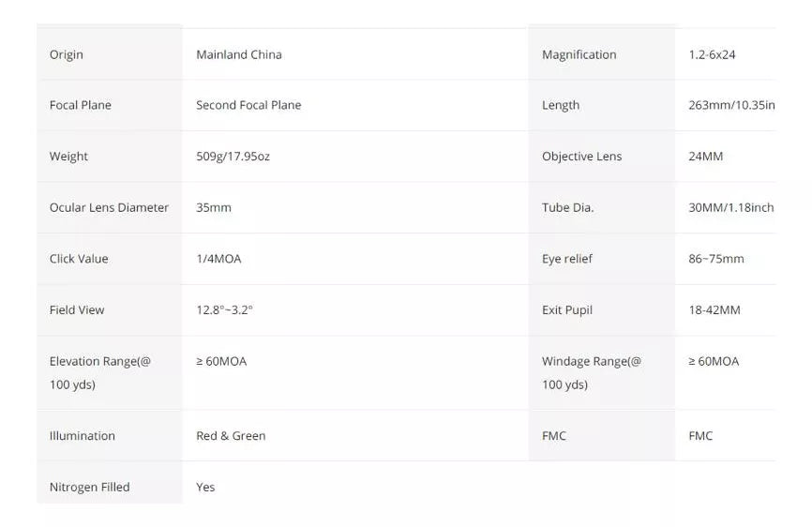This screenshot has width=812, height=527.
Task: Click the Second Focal Plane value
Action: pos(248,105)
